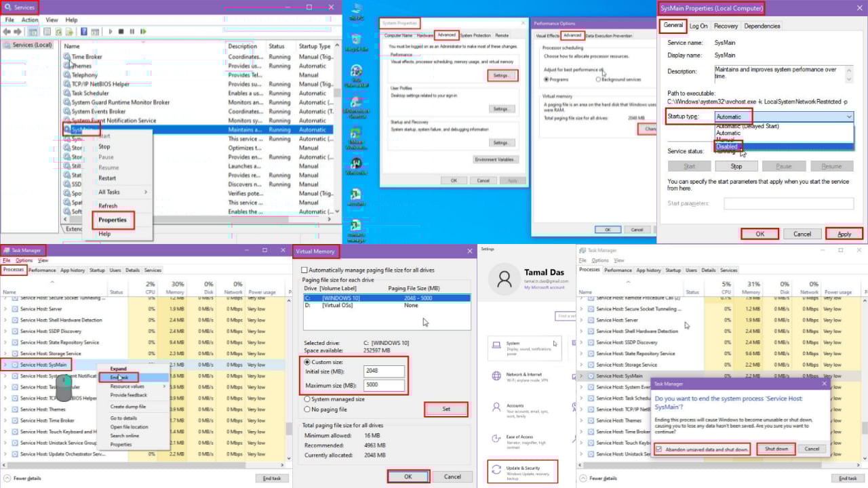Select the No paging file radio button
Viewport: 868px width, 488px height.
coord(307,409)
